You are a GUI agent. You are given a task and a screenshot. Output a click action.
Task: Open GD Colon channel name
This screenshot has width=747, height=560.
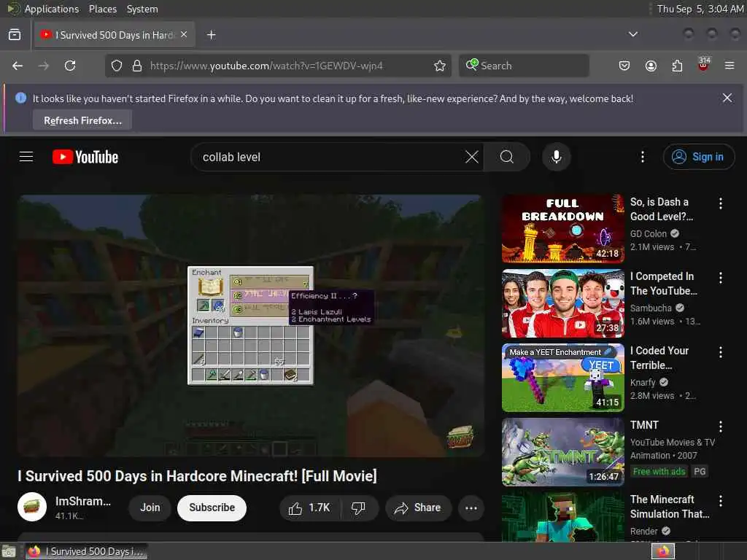[648, 234]
